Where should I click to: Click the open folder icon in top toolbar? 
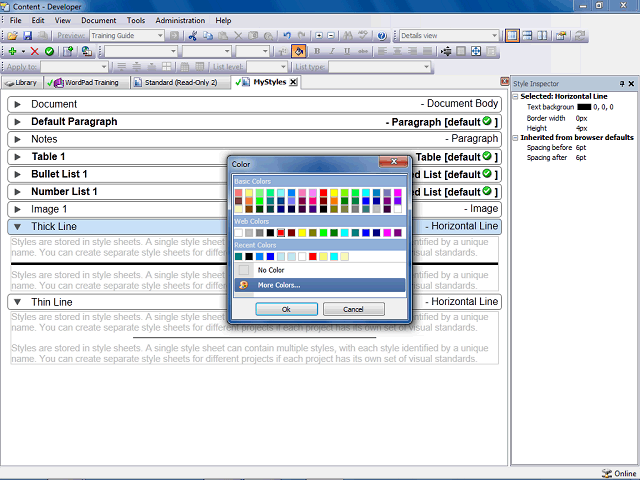(x=12, y=36)
